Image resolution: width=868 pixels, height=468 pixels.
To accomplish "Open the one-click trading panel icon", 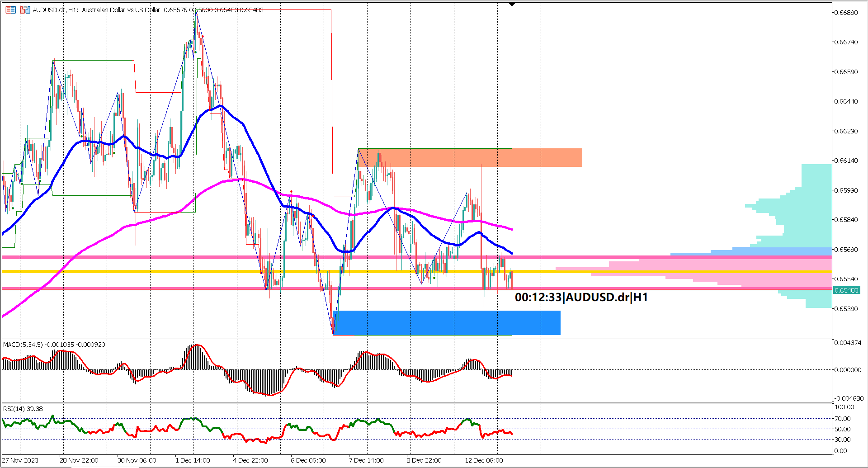I will [x=10, y=9].
